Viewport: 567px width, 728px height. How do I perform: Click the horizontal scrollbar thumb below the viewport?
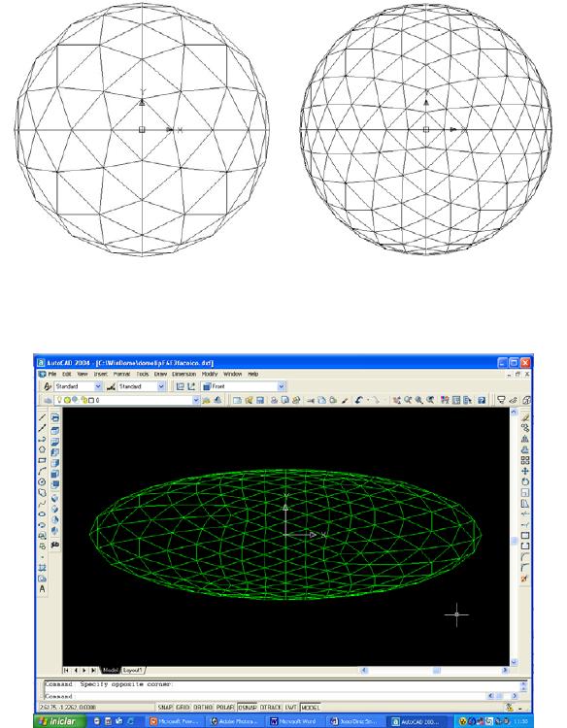(436, 670)
